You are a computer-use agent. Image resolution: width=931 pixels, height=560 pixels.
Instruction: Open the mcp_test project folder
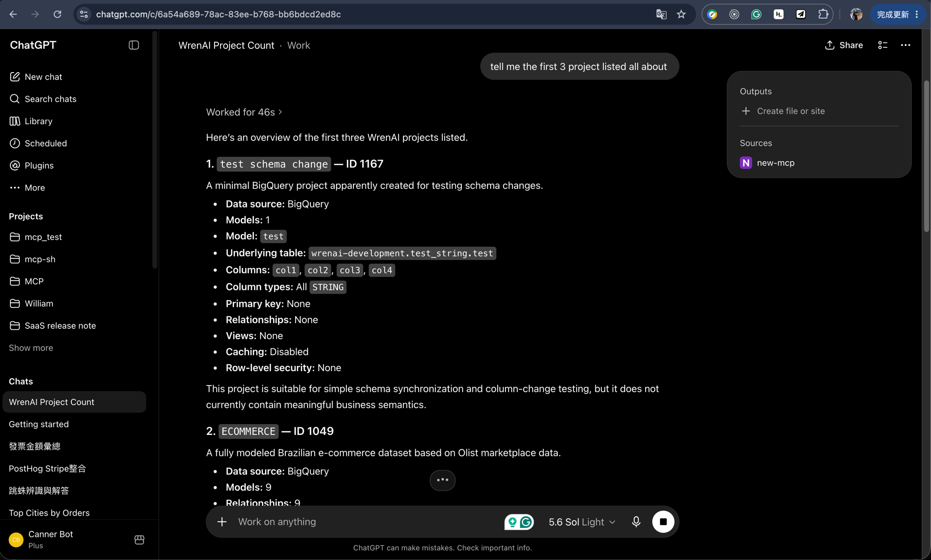click(x=35, y=237)
